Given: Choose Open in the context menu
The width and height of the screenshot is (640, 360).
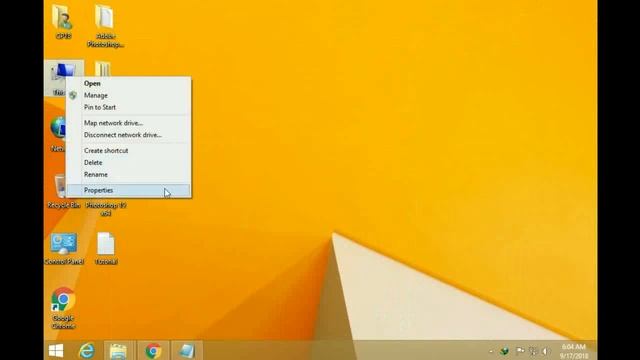Looking at the screenshot, I should click(128, 83).
